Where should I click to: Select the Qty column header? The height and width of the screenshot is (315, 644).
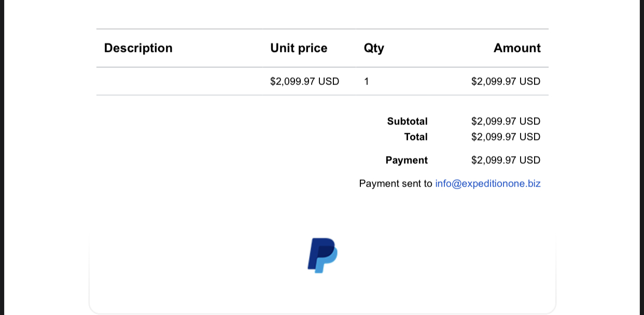(374, 48)
